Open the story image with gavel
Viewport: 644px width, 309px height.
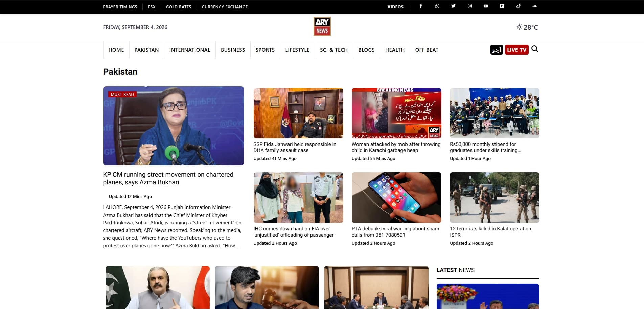point(267,287)
